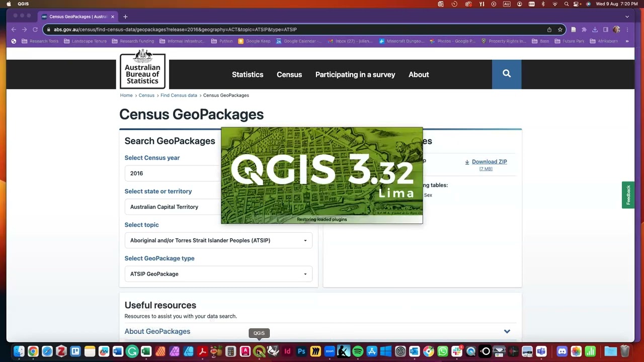Open the Landscape Tenure bookmark folder

coord(85,41)
